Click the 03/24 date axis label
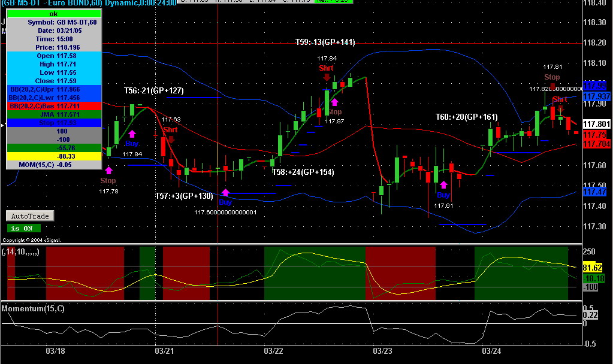Viewport: 613px width, 364px height. (491, 351)
